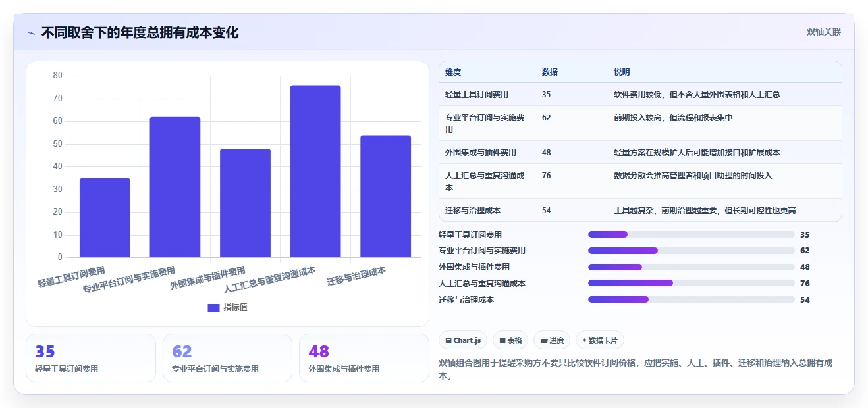
Task: Click the 人工汇总与重复沟通成本 bar in chart
Action: point(315,171)
